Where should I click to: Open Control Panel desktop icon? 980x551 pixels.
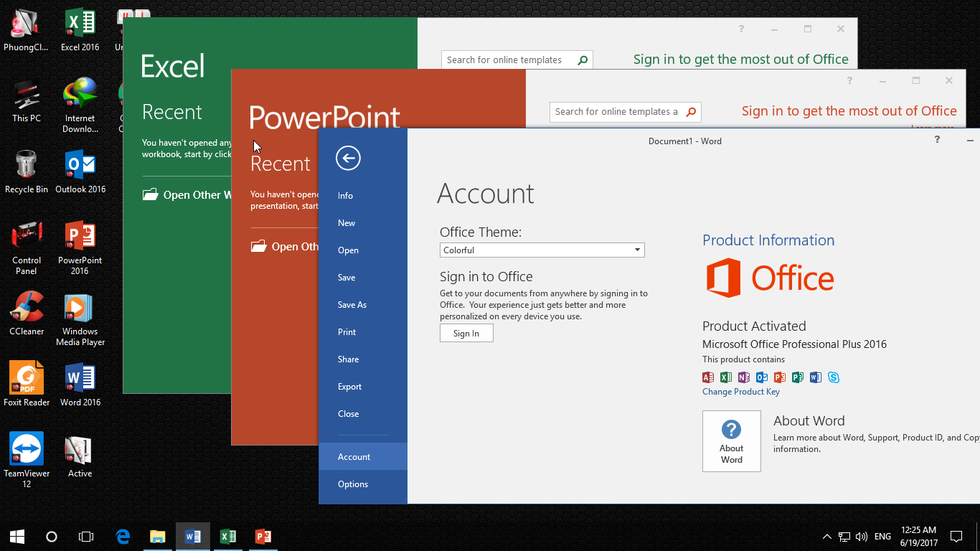(x=27, y=248)
